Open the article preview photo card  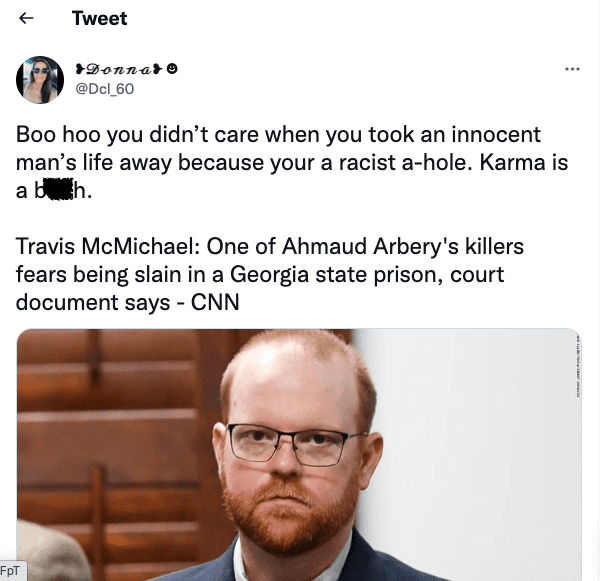coord(299,455)
